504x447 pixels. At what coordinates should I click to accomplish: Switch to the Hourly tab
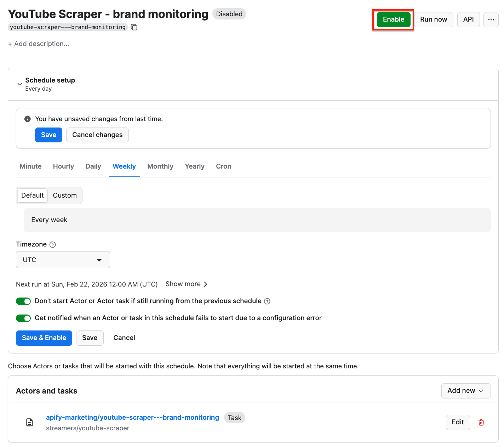pos(63,166)
